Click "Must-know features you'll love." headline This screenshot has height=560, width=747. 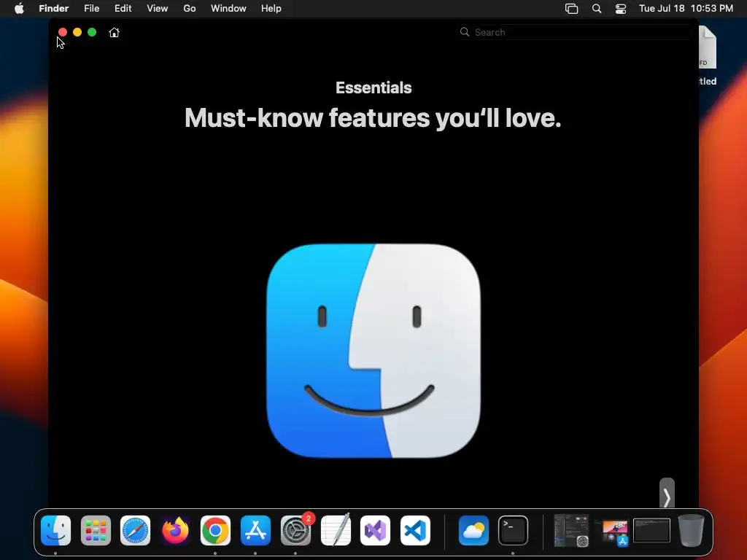pyautogui.click(x=373, y=117)
